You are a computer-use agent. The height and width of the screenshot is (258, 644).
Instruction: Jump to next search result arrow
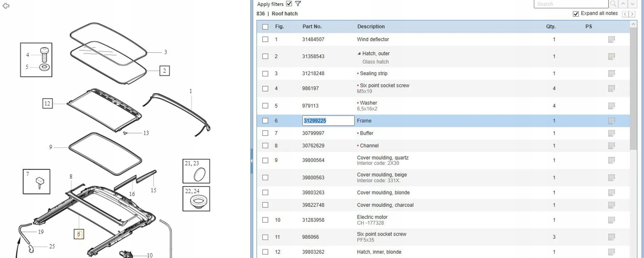(632, 4)
